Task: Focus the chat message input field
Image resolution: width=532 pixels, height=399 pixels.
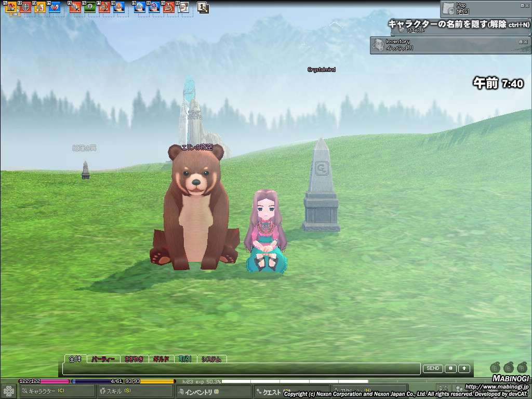Action: [242, 369]
